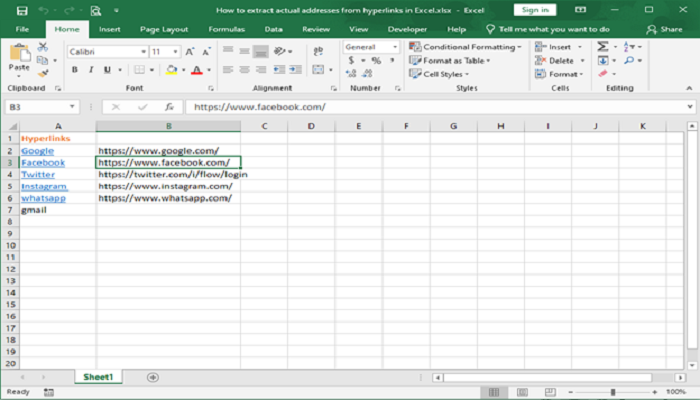Apply cell borders with the Borders icon
This screenshot has width=700, height=400.
(139, 70)
